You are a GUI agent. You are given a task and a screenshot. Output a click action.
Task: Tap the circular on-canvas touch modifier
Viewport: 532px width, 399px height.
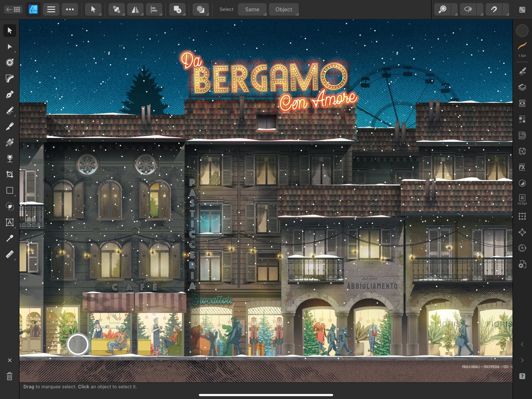click(78, 344)
